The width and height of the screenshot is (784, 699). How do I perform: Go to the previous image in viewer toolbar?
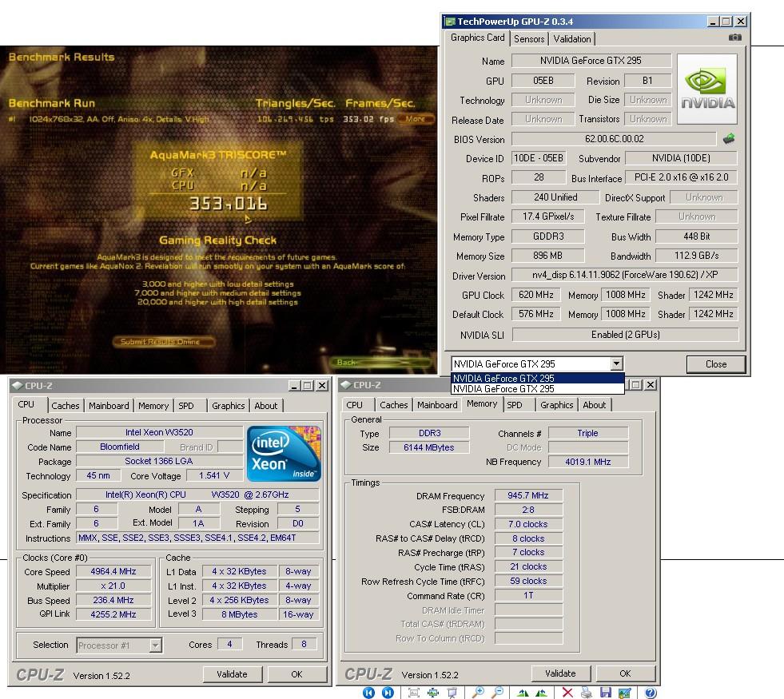pyautogui.click(x=368, y=693)
